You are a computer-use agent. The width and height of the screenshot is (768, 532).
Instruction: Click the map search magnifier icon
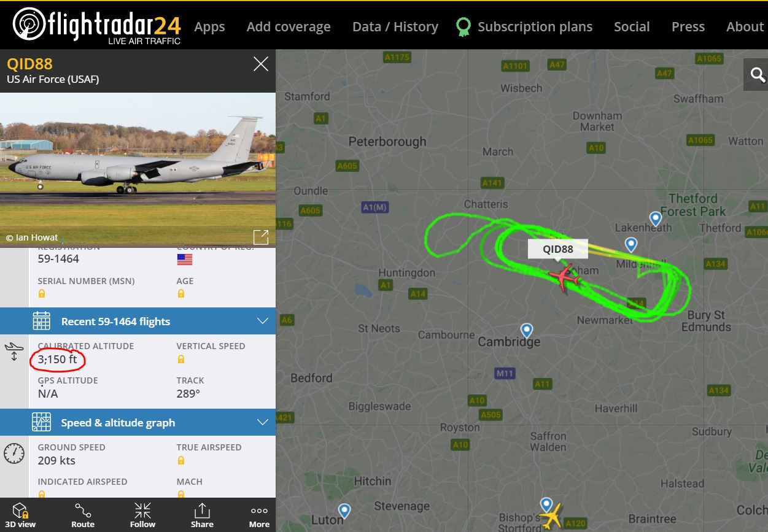pos(758,75)
